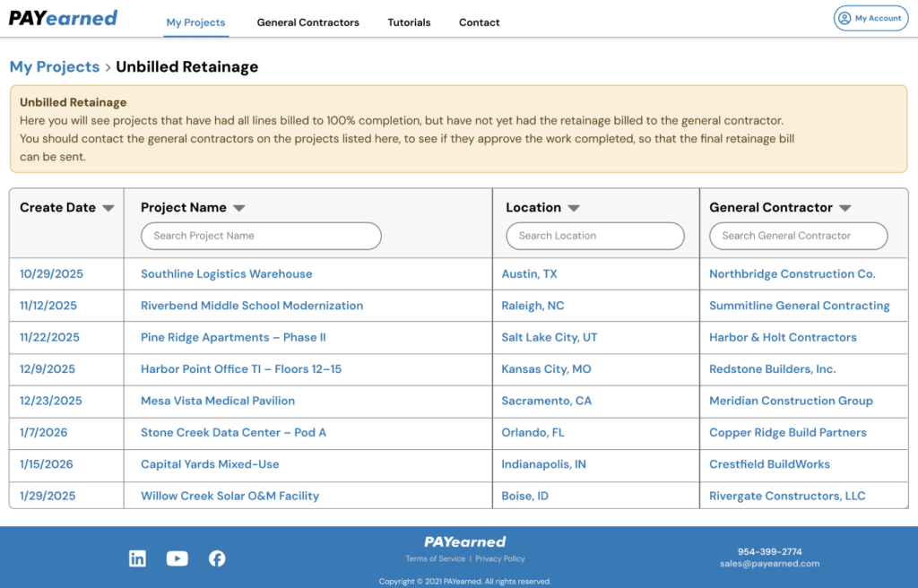The width and height of the screenshot is (918, 588).
Task: Open Southline Logistics Warehouse project
Action: pyautogui.click(x=226, y=274)
